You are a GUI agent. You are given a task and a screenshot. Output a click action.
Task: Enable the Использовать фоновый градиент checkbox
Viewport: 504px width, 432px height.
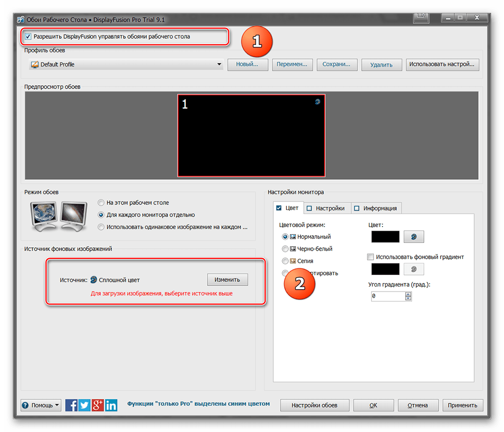pos(371,257)
